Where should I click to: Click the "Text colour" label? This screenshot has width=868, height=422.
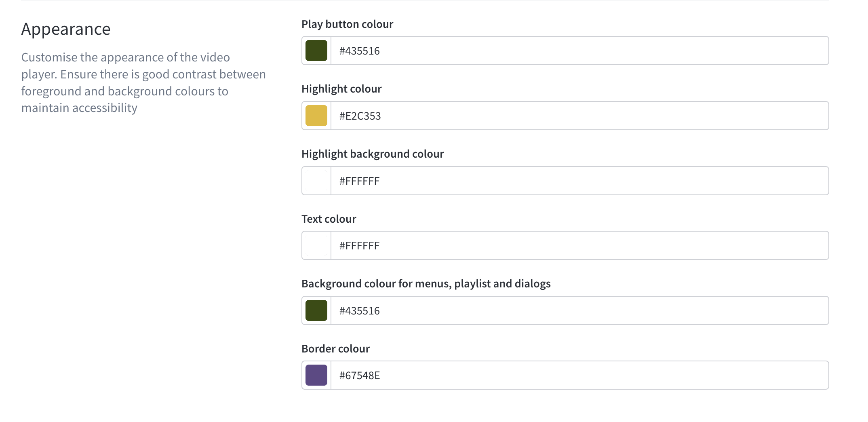(329, 219)
